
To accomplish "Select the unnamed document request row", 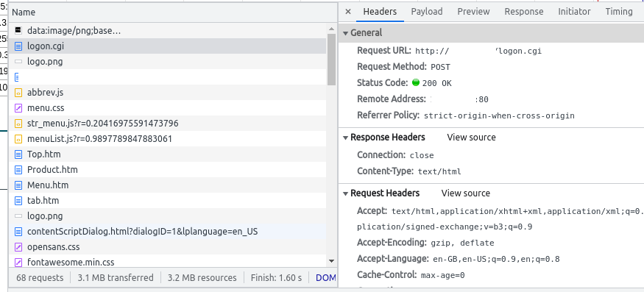I will (168, 76).
